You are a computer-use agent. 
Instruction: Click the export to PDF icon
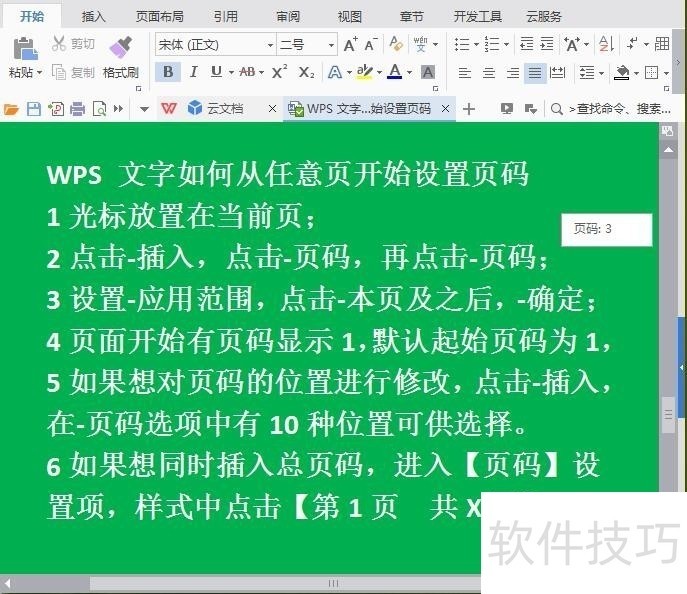[x=56, y=109]
